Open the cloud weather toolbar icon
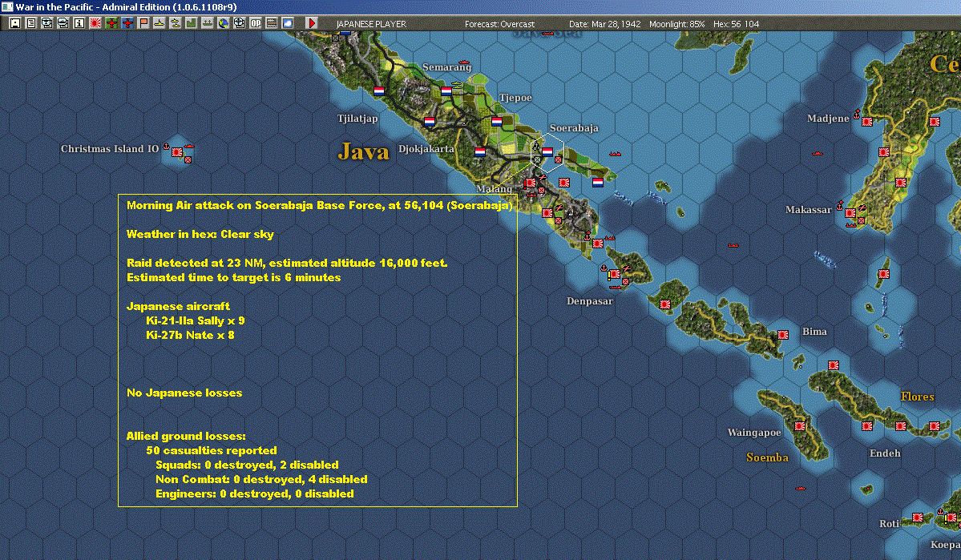Image resolution: width=961 pixels, height=560 pixels. click(x=287, y=23)
